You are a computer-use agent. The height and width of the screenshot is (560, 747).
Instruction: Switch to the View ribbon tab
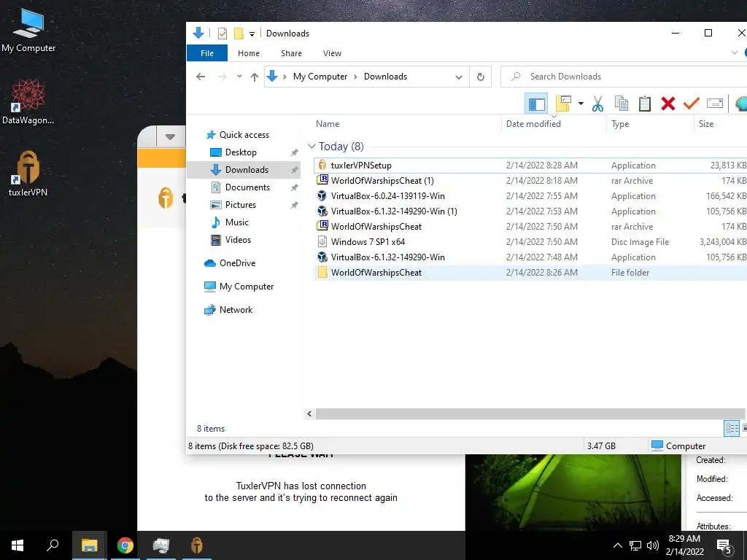click(x=332, y=53)
